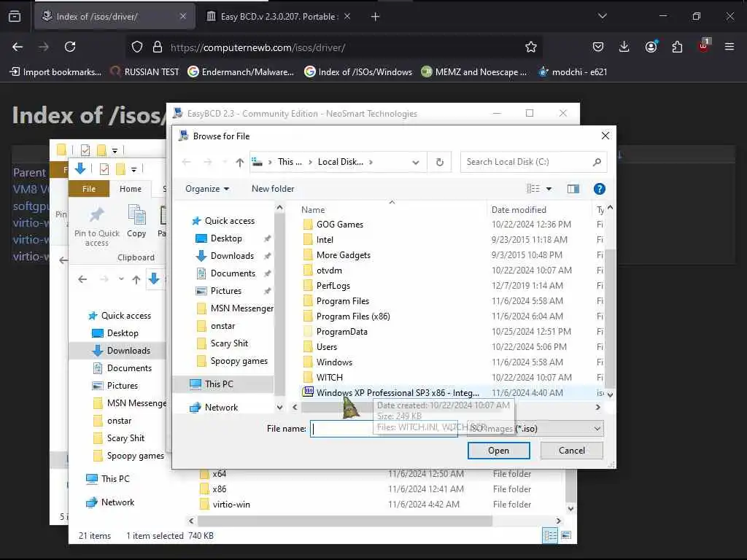
Task: Open the Firefox downloads panel icon
Action: click(624, 47)
